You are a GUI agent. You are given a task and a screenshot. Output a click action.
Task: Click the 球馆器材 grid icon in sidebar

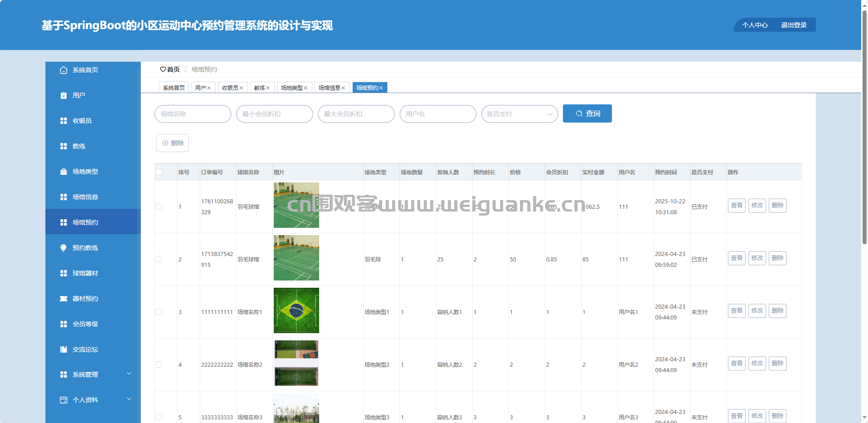pos(64,273)
